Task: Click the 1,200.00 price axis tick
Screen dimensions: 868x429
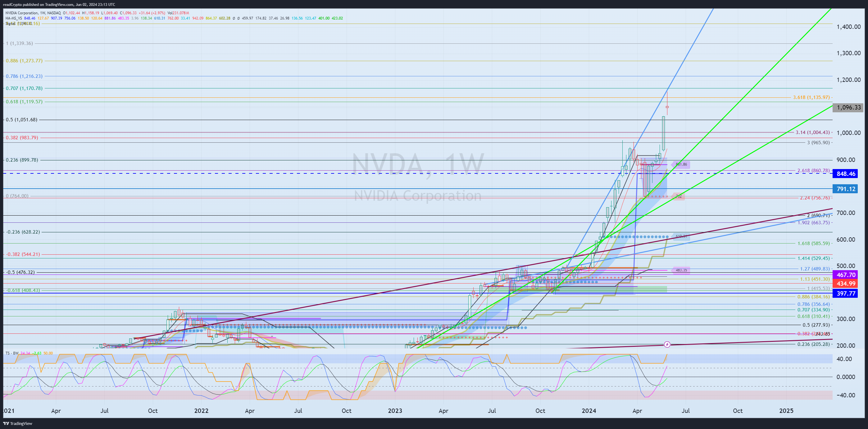Action: [848, 80]
